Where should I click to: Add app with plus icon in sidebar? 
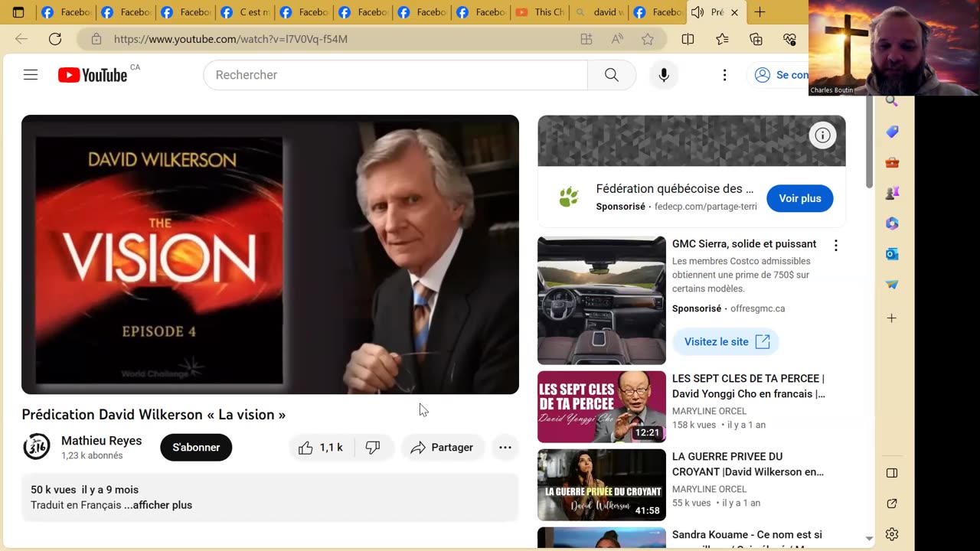point(892,318)
